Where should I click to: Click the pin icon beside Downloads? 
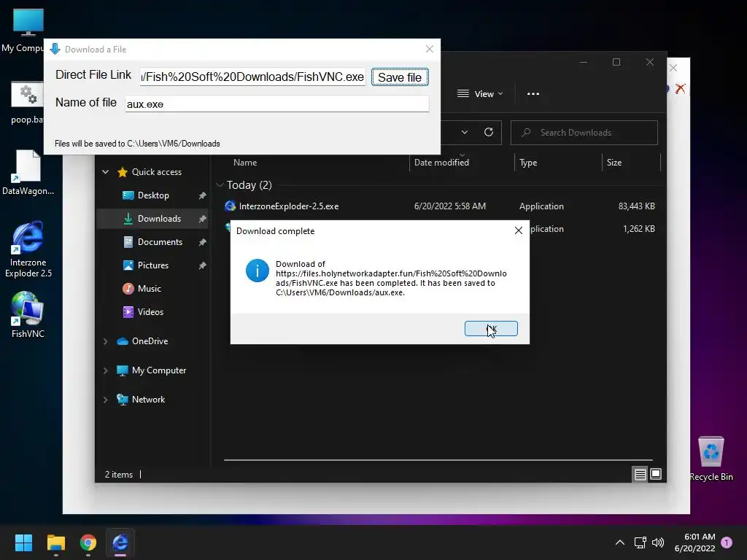[x=202, y=219]
